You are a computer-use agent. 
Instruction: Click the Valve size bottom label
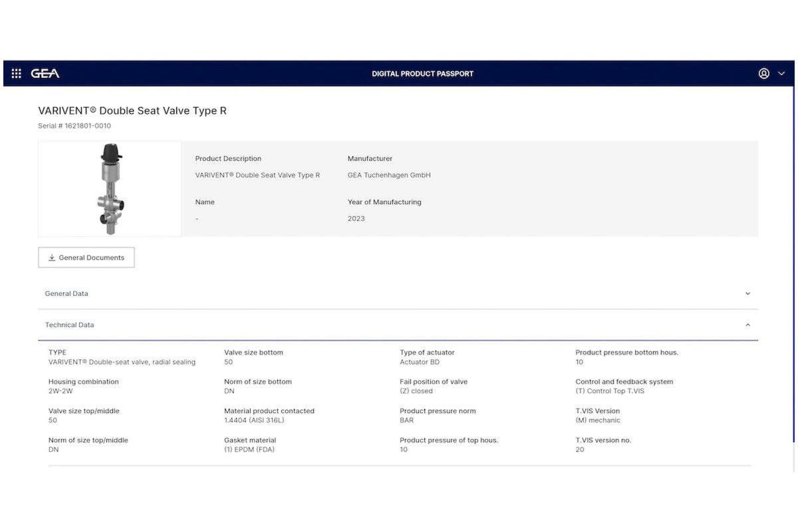coord(253,352)
